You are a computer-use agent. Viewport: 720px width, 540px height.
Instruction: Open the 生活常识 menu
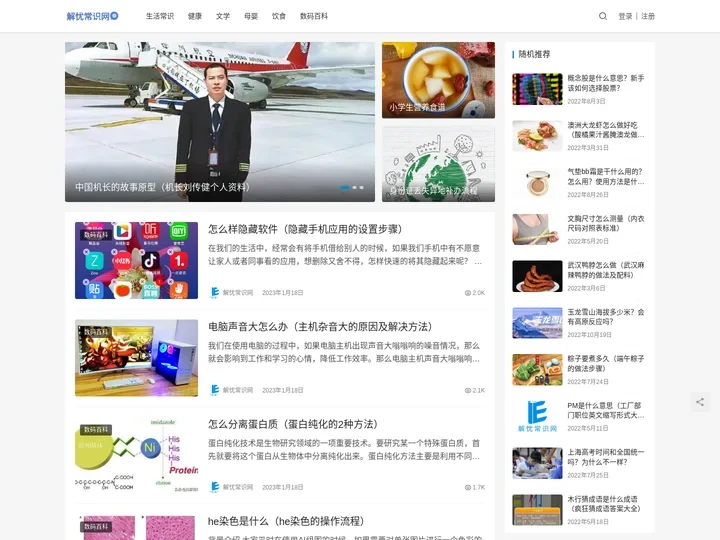click(160, 16)
